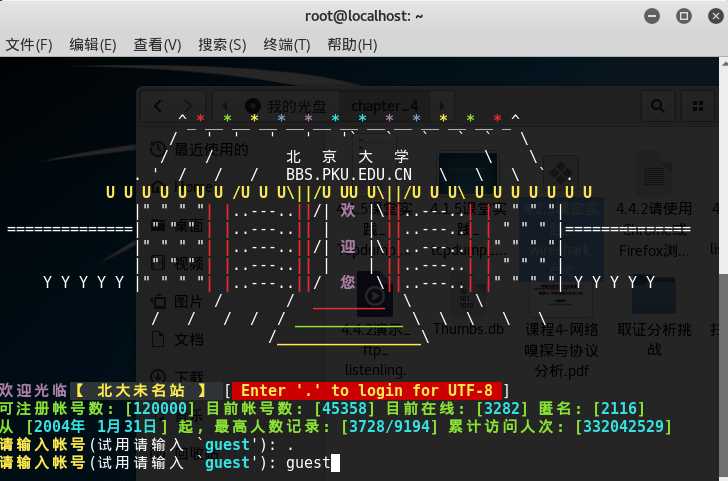Click the search icon in file manager behind

657,106
